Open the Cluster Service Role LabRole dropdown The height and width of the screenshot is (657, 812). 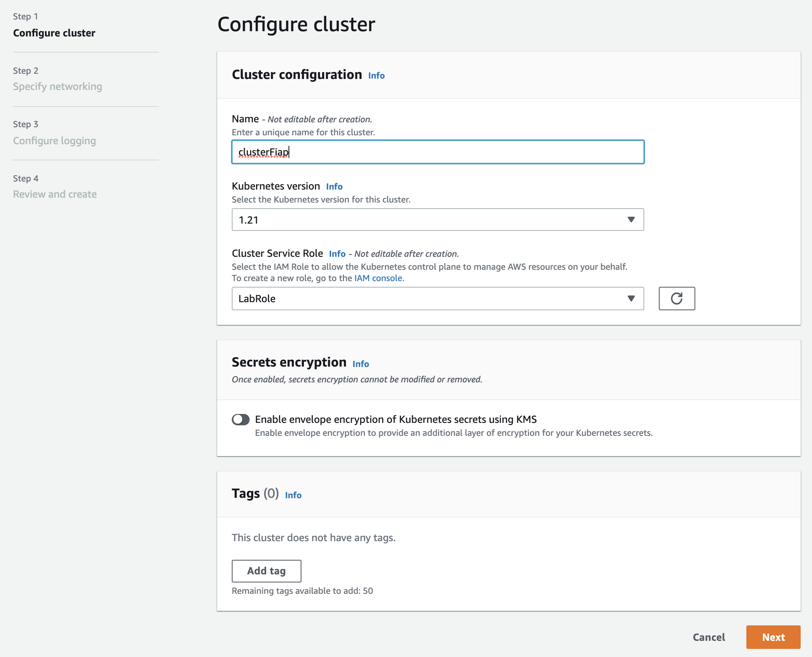point(438,299)
